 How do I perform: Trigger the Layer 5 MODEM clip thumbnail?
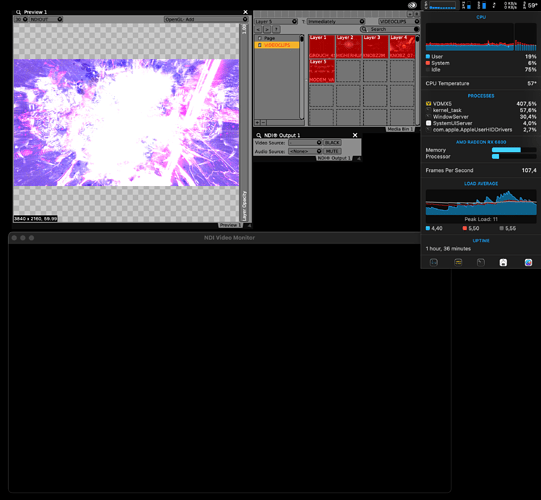[322, 71]
